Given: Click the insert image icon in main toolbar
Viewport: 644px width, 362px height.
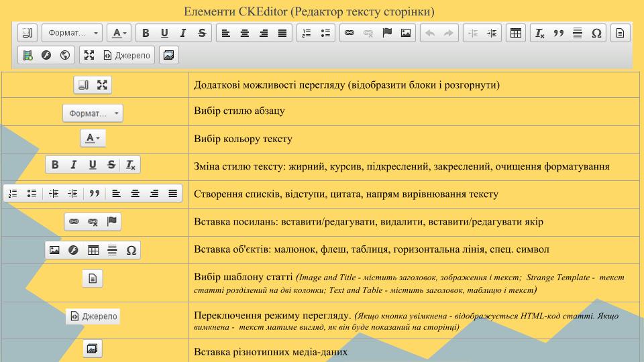Looking at the screenshot, I should 406,33.
